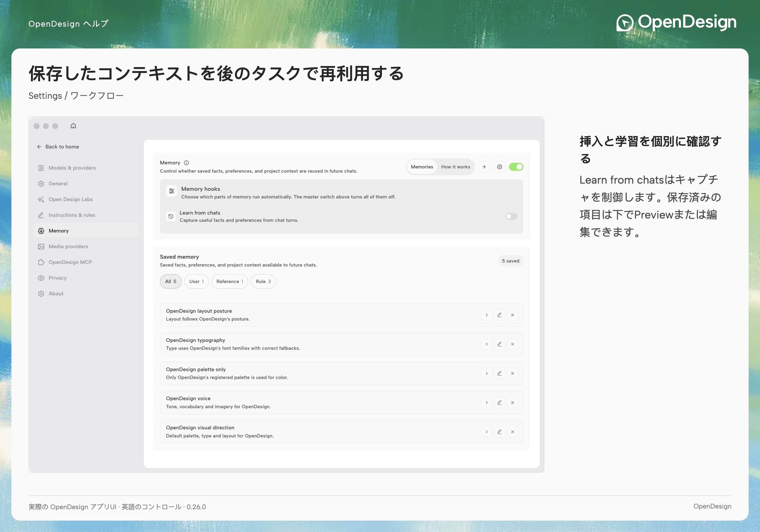The image size is (760, 532).
Task: Filter saved memory by User
Action: coord(196,281)
